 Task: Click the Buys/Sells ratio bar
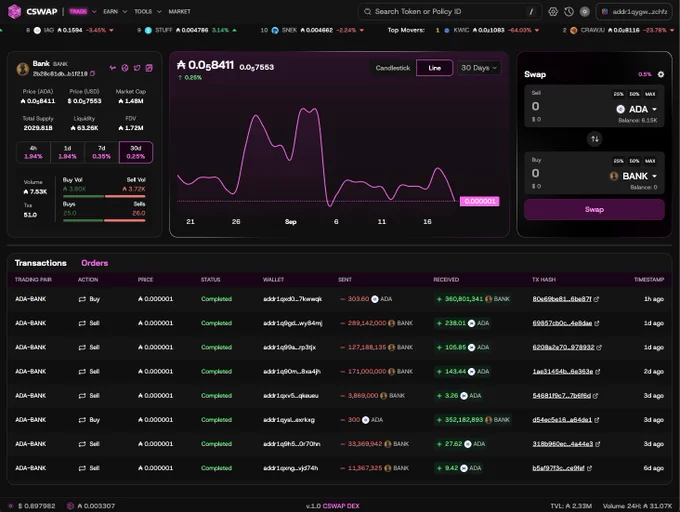tap(104, 221)
